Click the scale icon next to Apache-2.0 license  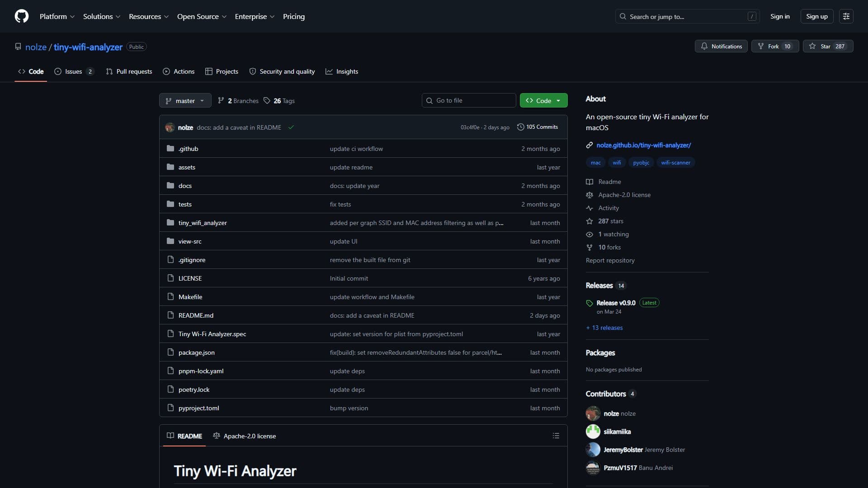590,195
